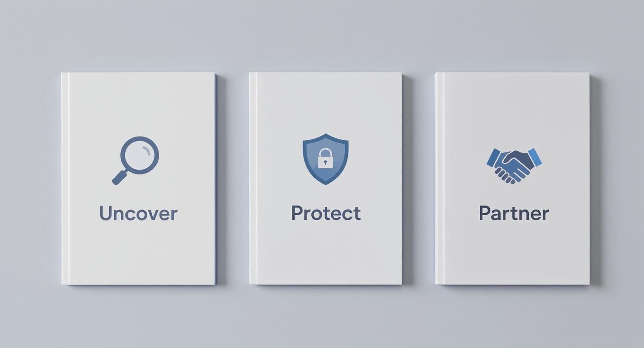Click the "Partner" label

pyautogui.click(x=514, y=213)
